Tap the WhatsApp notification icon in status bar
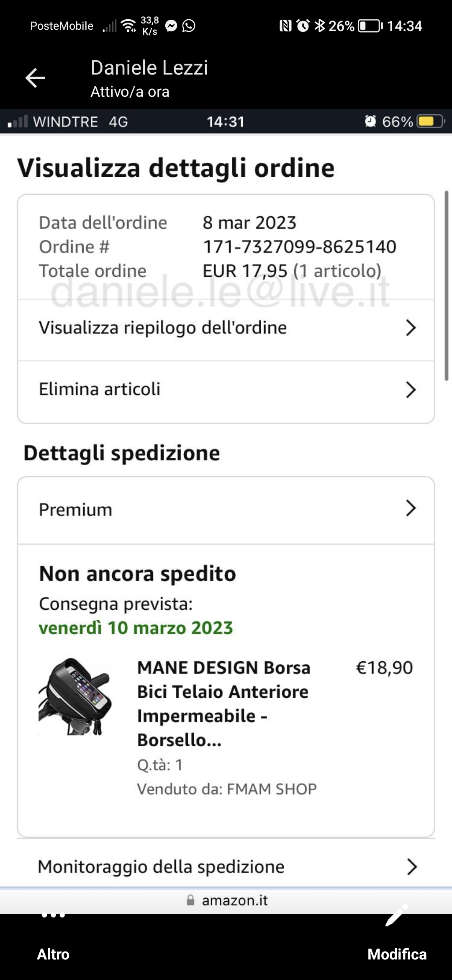 tap(189, 26)
